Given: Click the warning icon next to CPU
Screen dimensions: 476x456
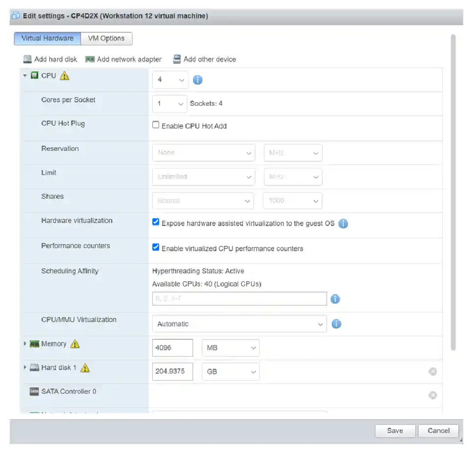Looking at the screenshot, I should [63, 75].
